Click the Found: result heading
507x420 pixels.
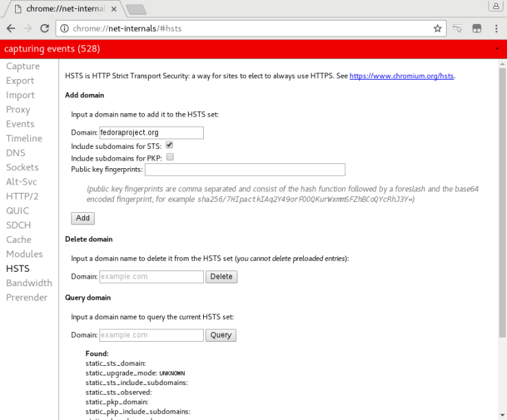coord(97,353)
